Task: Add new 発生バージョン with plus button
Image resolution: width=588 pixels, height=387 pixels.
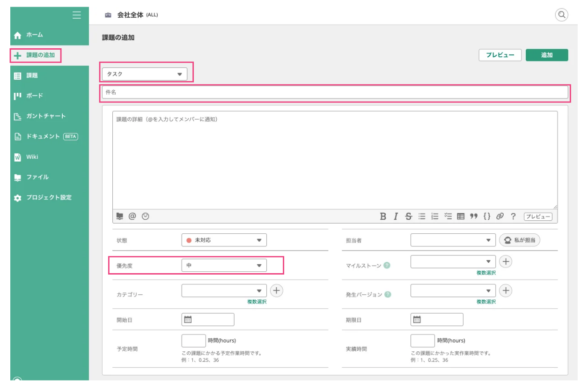Action: click(x=506, y=290)
